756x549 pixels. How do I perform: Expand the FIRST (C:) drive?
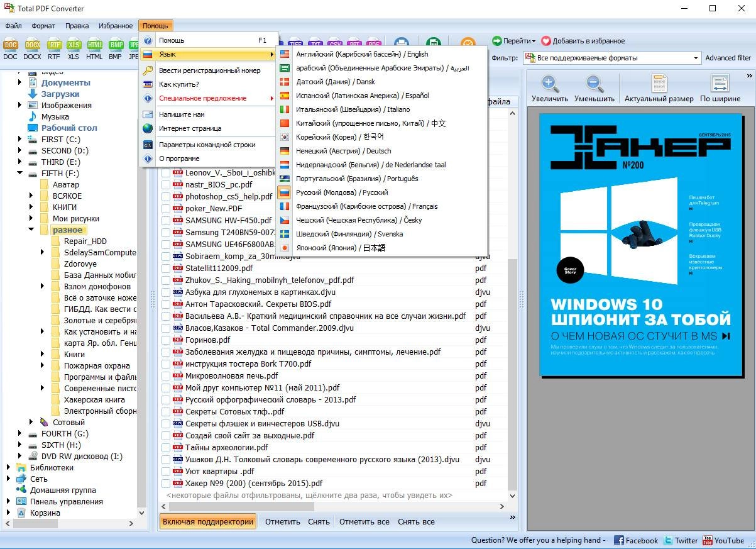pos(19,139)
